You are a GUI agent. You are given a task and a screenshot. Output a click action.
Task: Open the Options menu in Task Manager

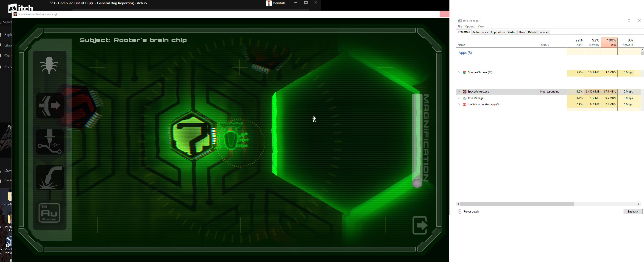coord(470,26)
